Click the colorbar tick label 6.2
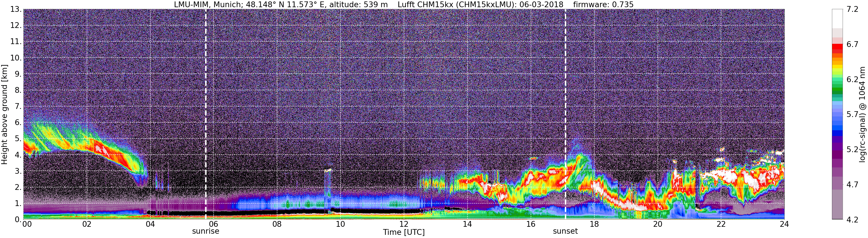This screenshot has height=238, width=868. 852,80
